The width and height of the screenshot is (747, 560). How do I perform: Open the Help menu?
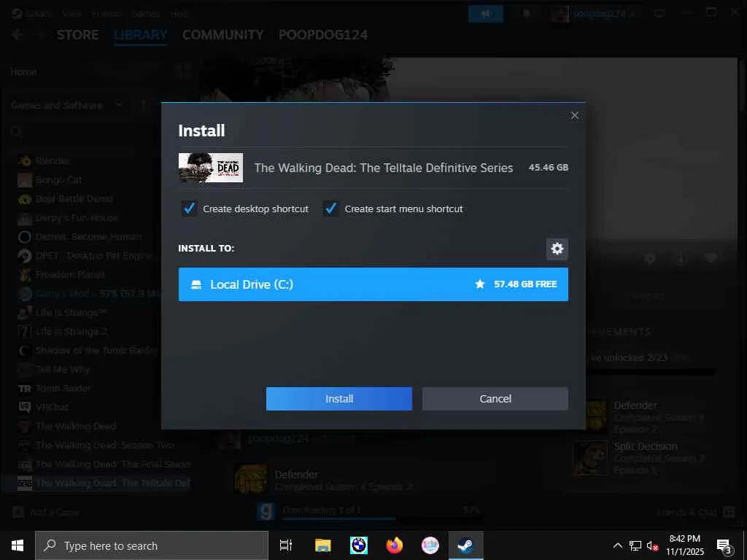click(x=179, y=13)
